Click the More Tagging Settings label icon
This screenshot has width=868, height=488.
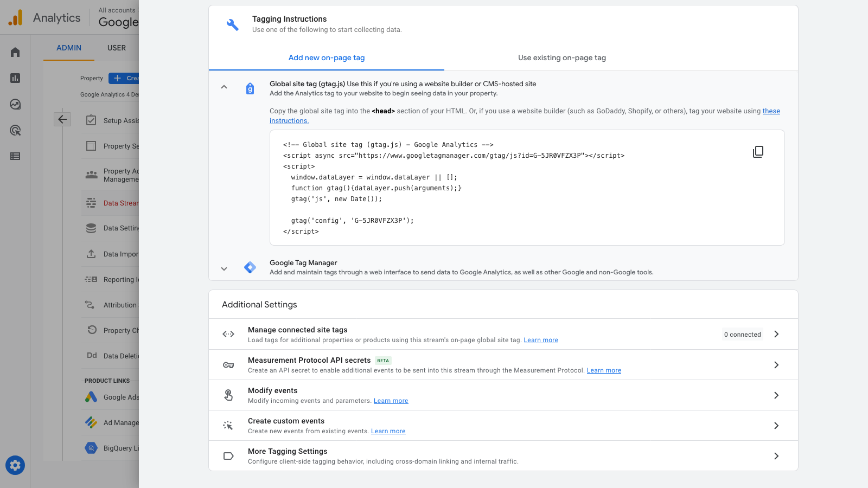(x=228, y=456)
